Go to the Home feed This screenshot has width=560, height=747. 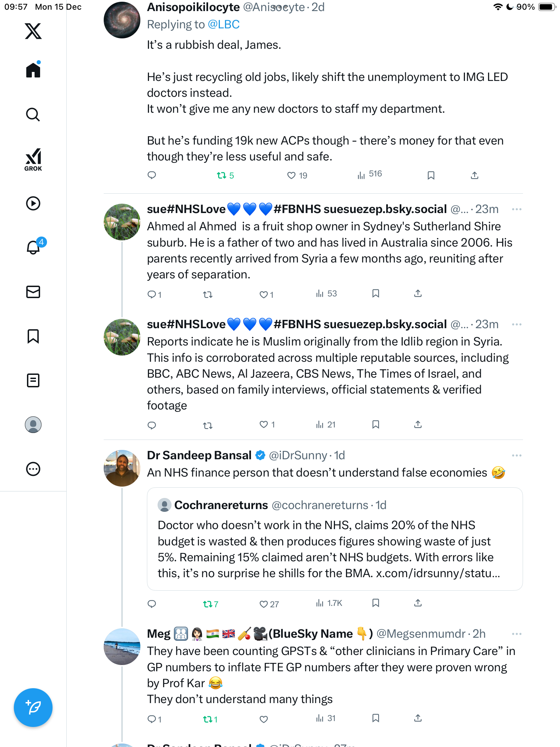[x=33, y=70]
